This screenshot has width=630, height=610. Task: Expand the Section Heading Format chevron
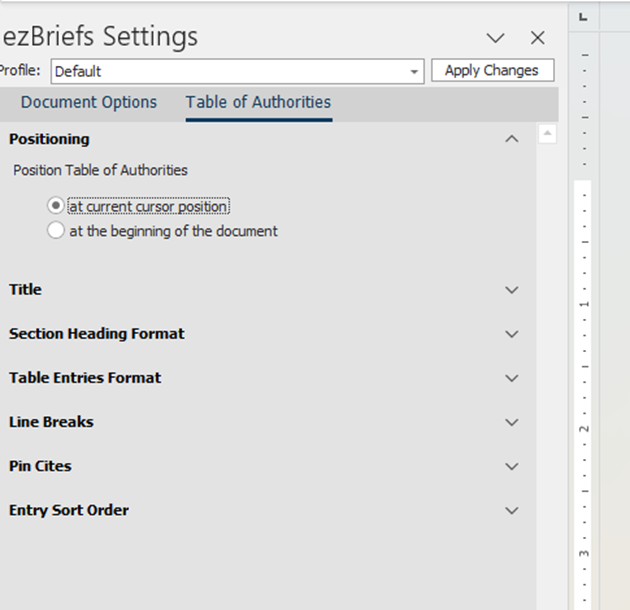click(511, 334)
